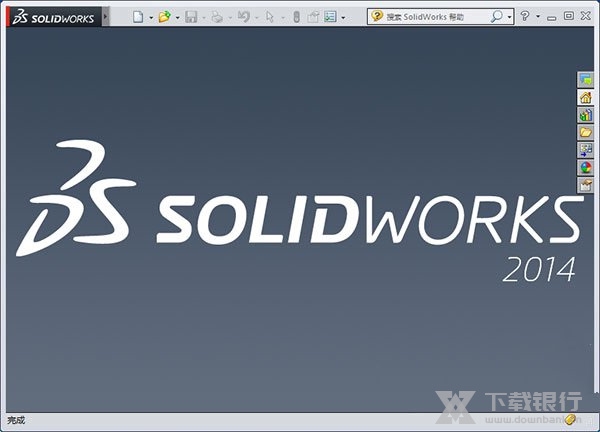The width and height of the screenshot is (600, 432).
Task: Click the Undo icon
Action: click(x=244, y=17)
